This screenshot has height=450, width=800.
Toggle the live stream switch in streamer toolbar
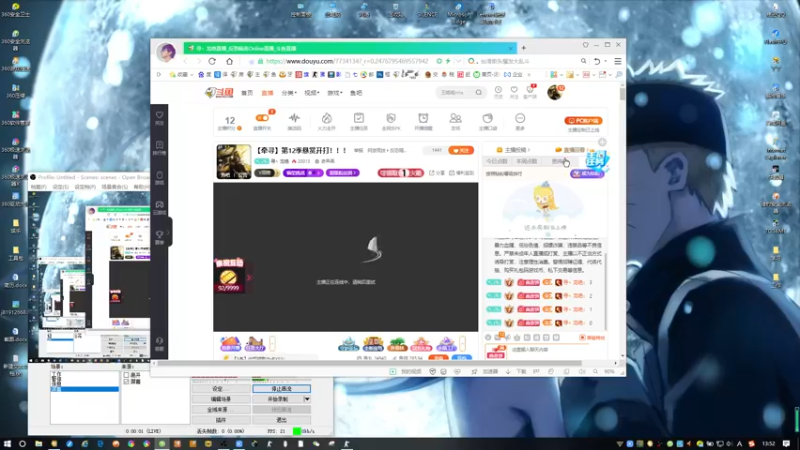(262, 118)
